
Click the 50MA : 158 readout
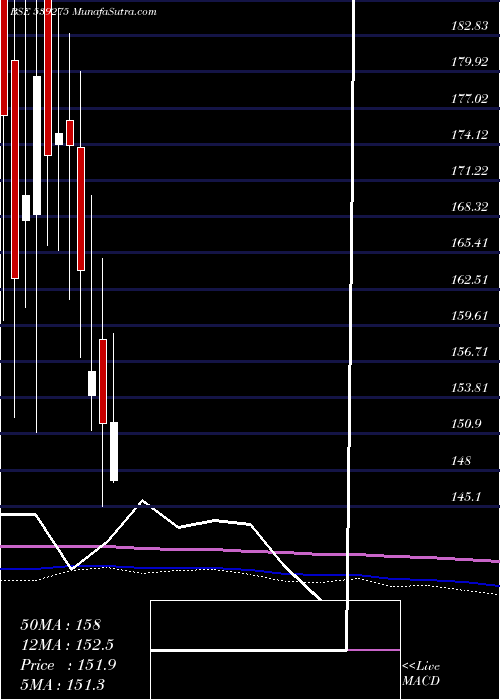pos(61,625)
